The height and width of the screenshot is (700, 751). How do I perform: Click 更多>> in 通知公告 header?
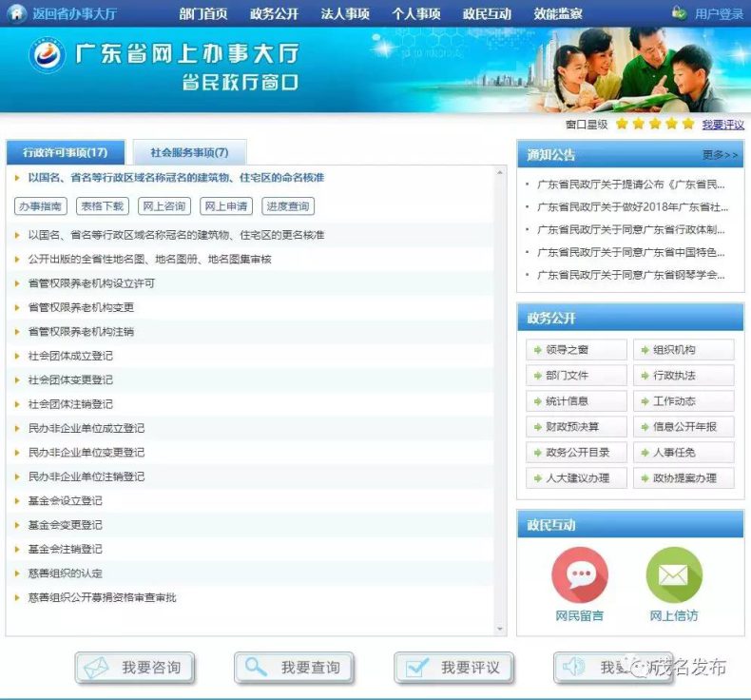(720, 155)
